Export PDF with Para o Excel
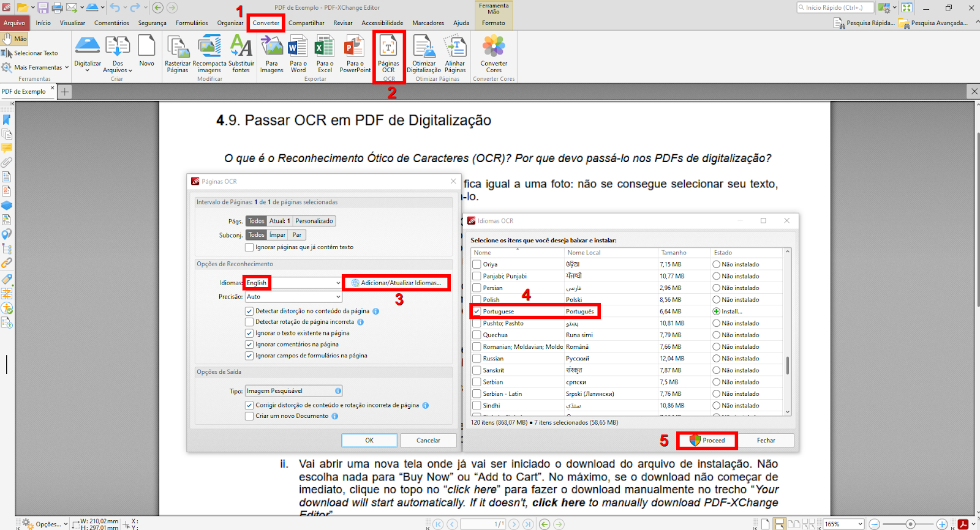The height and width of the screenshot is (530, 980). coord(325,54)
